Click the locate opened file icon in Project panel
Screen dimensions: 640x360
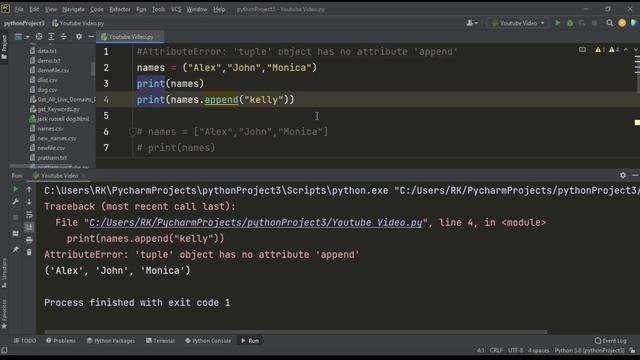(39, 37)
